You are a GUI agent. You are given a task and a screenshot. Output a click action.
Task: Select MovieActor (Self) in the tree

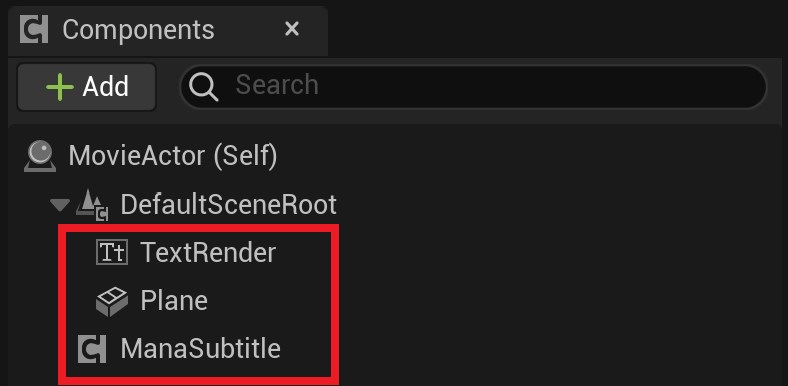173,156
